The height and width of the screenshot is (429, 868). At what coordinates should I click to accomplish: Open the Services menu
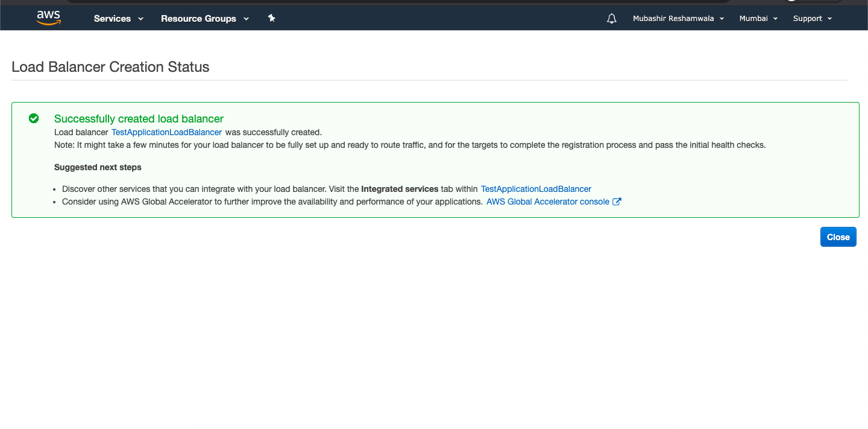click(x=119, y=19)
